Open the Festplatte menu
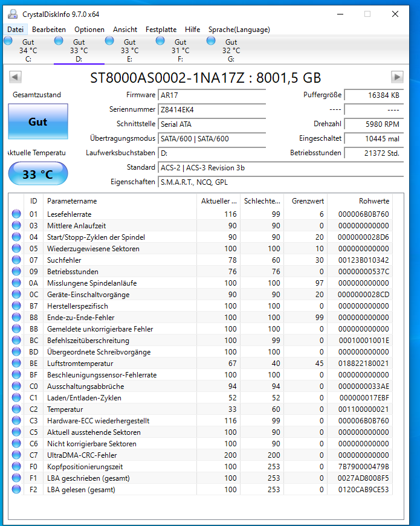This screenshot has width=420, height=526. (x=161, y=30)
